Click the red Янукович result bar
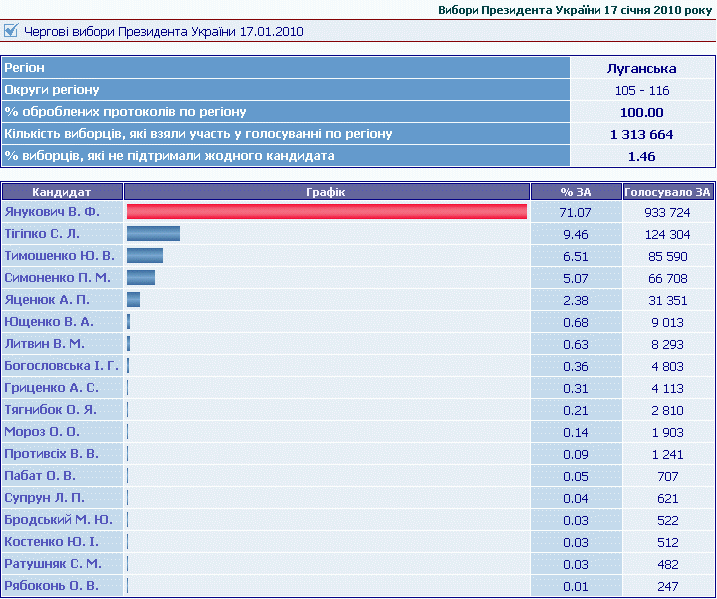717x599 pixels. tap(326, 212)
